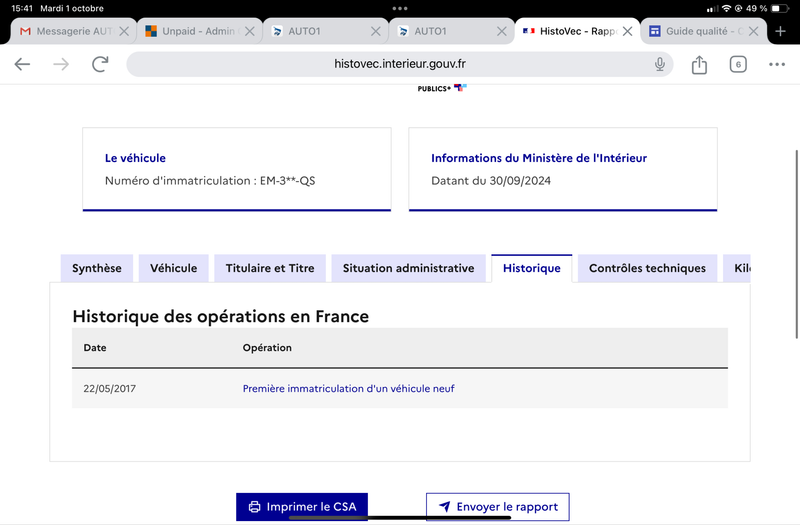This screenshot has width=800, height=525.
Task: Click Informations du Ministère de l'Intérieur heading
Action: tap(539, 158)
